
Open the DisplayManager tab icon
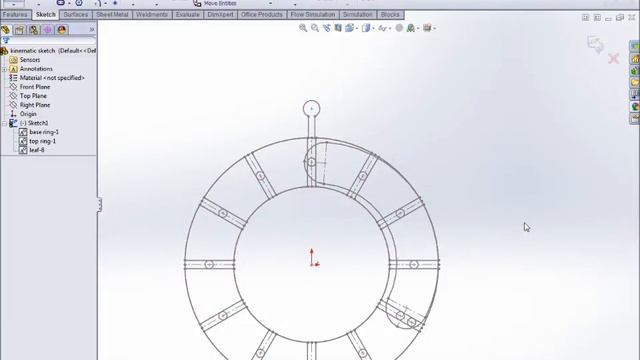62,30
